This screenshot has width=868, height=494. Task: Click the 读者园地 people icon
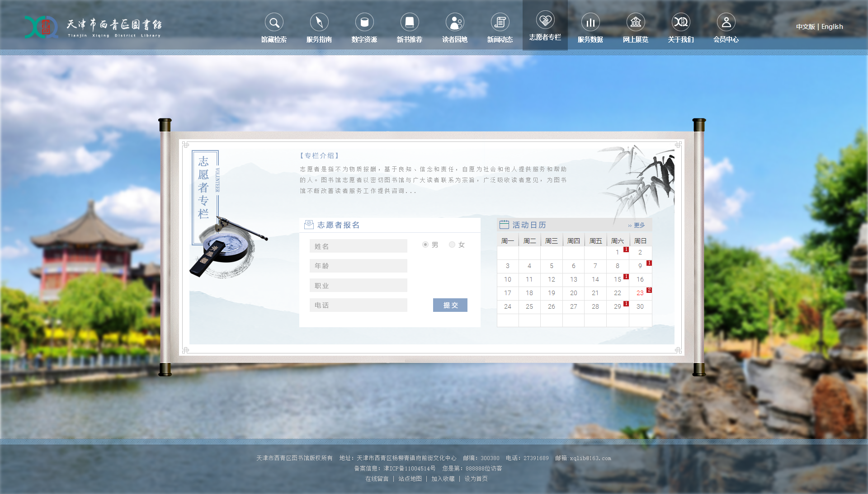(x=455, y=22)
